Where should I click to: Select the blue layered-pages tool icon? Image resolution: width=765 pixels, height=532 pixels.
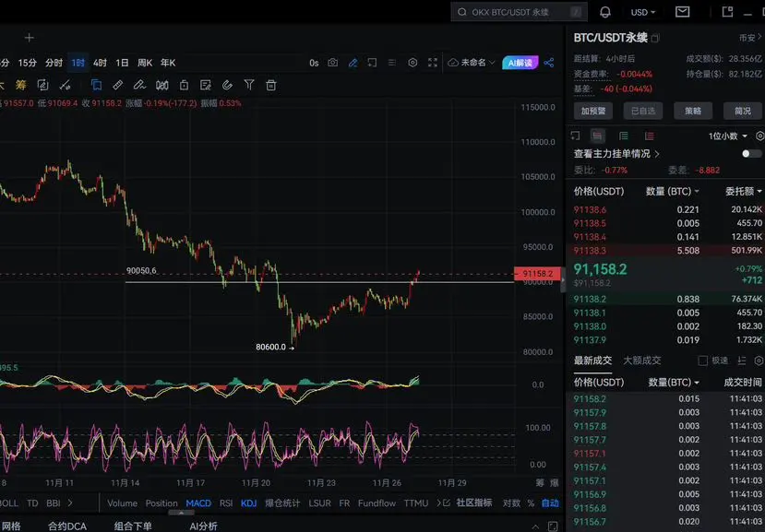pos(96,86)
